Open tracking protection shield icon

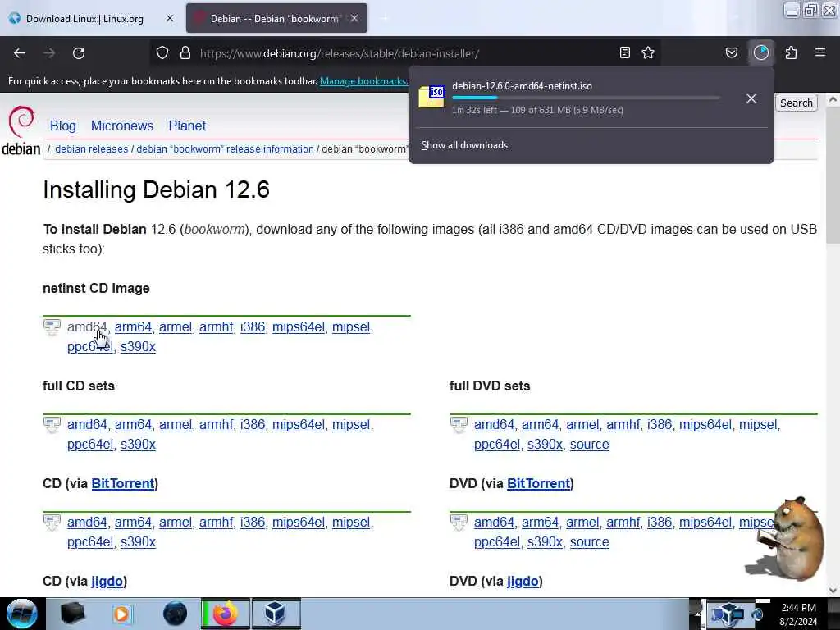(x=162, y=53)
